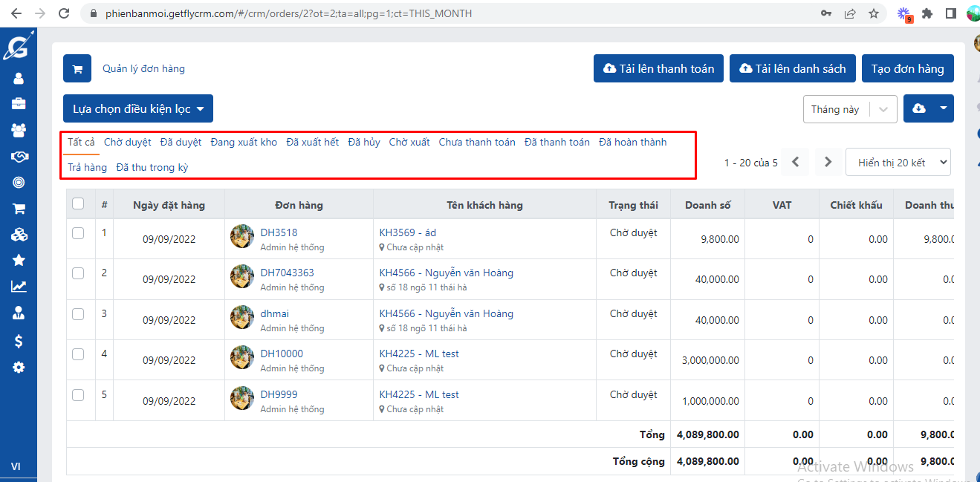Open the Tháng này period dropdown

coord(849,109)
